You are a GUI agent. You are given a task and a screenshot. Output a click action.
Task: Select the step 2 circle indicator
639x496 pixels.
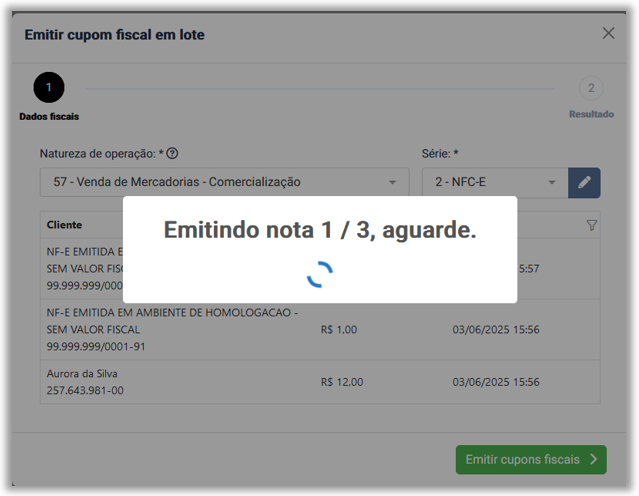pos(591,88)
